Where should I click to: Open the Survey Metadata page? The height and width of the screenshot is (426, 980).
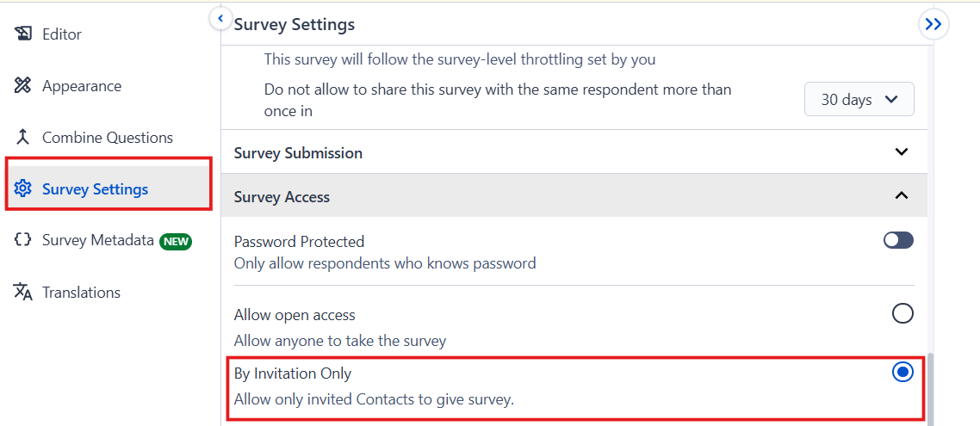click(x=97, y=241)
